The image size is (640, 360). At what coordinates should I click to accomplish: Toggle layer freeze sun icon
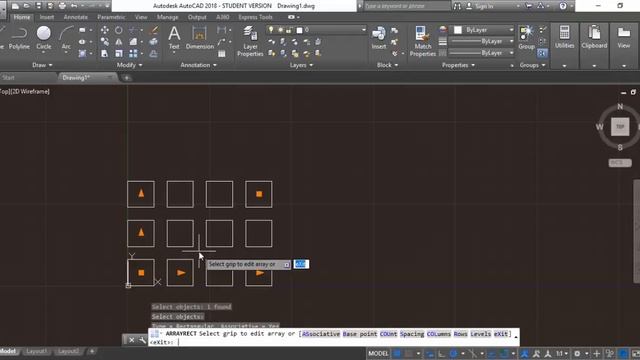pyautogui.click(x=280, y=30)
